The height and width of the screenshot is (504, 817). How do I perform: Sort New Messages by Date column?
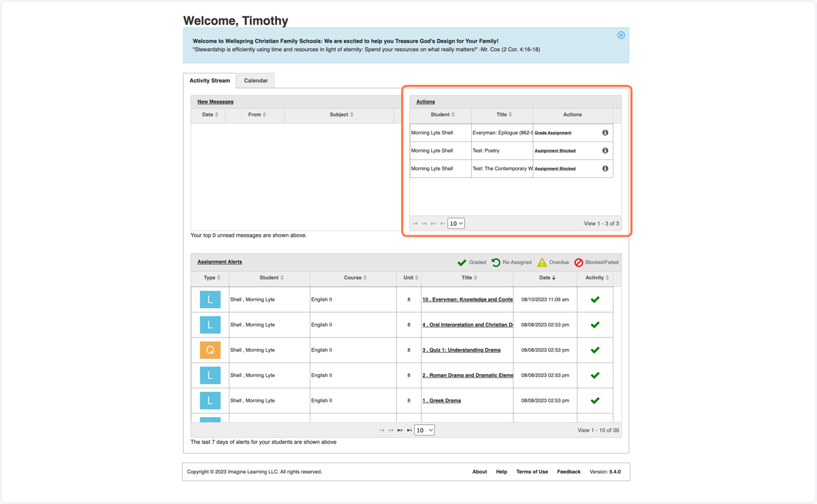coord(210,115)
